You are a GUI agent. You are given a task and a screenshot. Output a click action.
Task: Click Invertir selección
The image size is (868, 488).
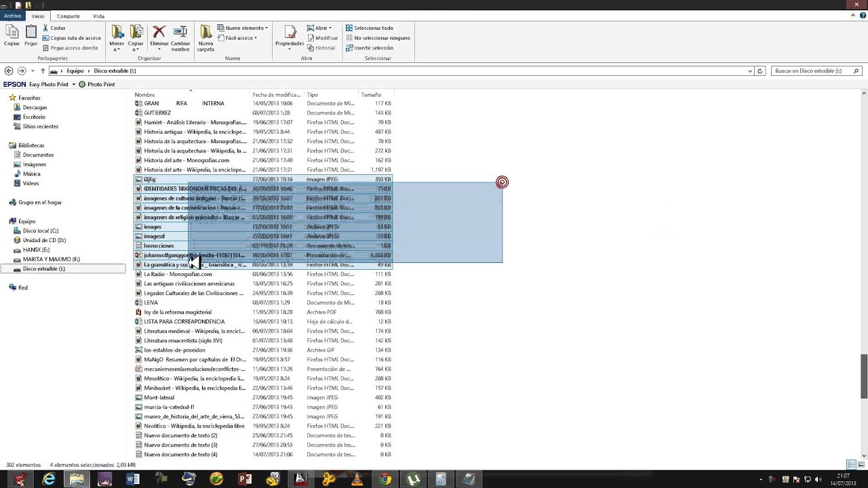pos(370,47)
